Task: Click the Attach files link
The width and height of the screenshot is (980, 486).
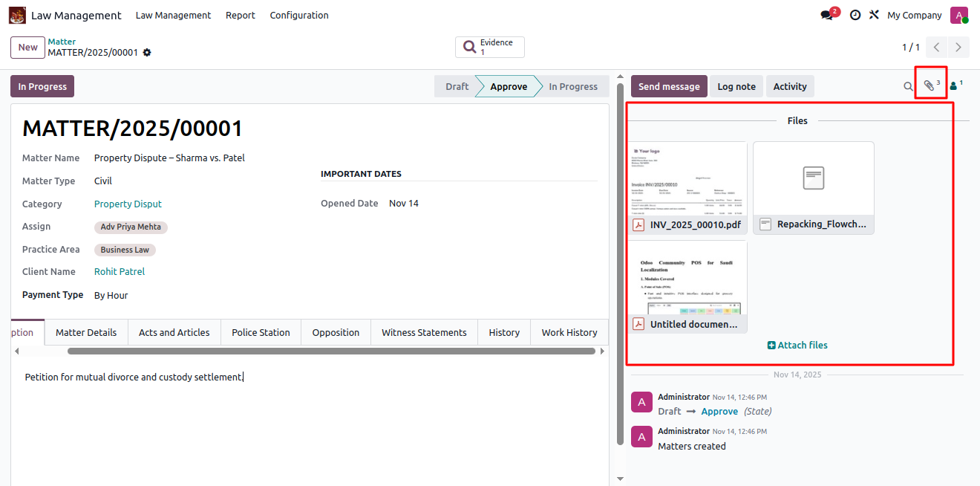Action: (797, 346)
